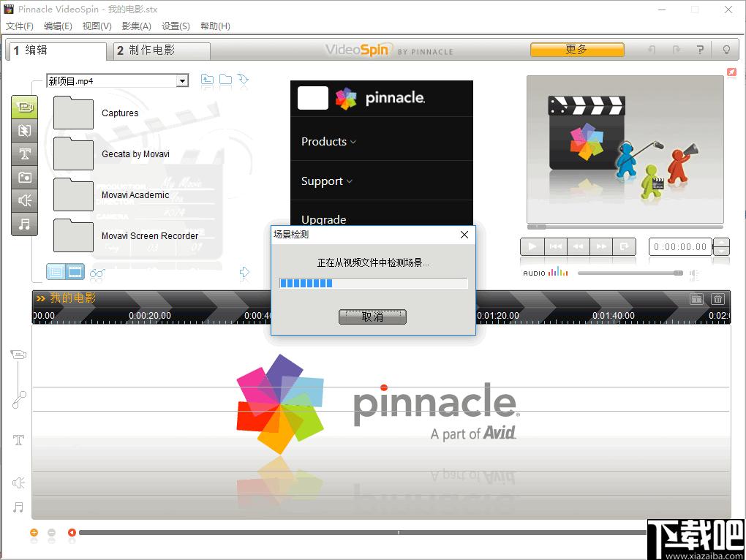Open 视图(V) menu
This screenshot has height=560, width=746.
click(97, 26)
